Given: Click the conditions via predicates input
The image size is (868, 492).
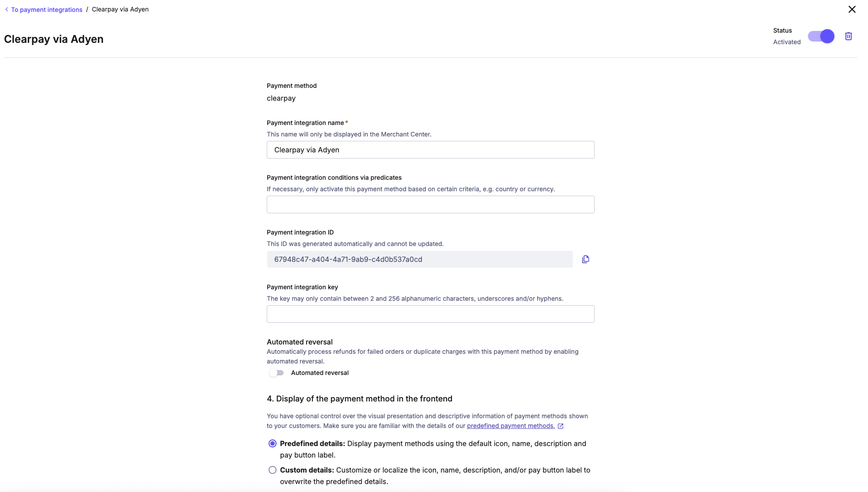Looking at the screenshot, I should (x=430, y=204).
